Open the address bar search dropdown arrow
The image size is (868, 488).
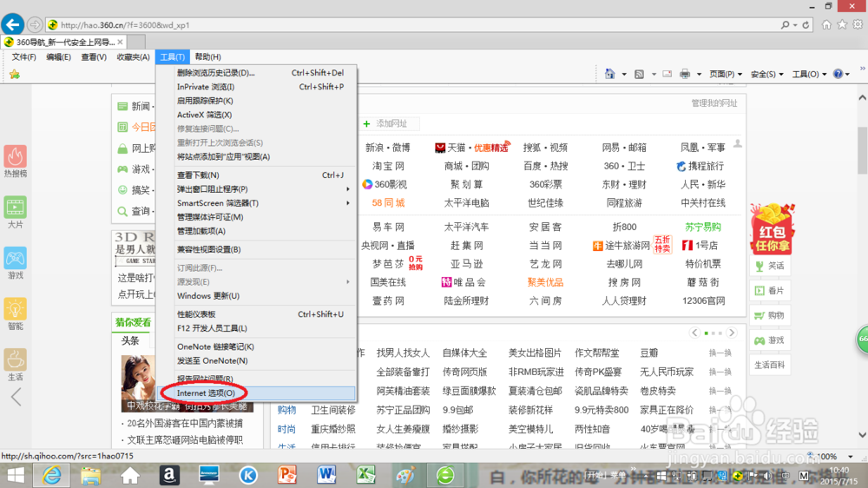(795, 25)
